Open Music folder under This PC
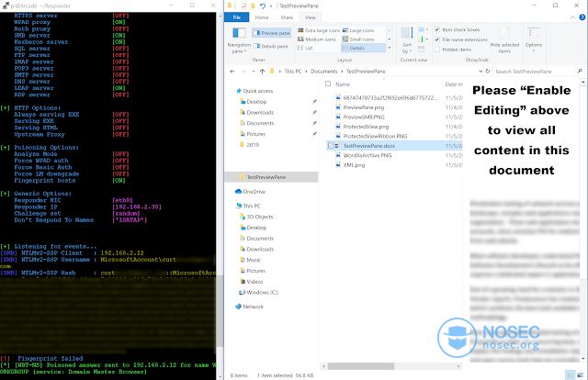Screen dimensions: 588x380 [254, 260]
